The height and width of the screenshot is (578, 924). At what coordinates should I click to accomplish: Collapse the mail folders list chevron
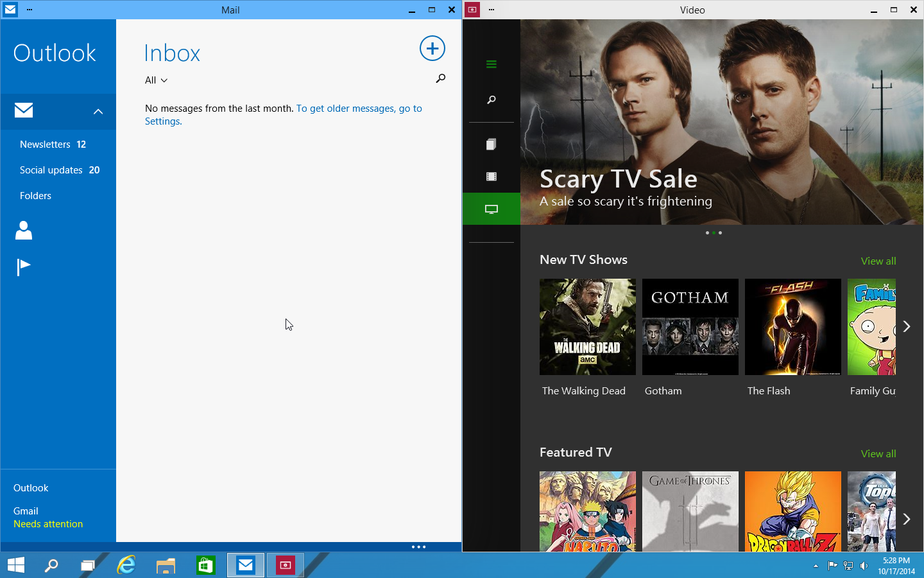click(x=98, y=112)
